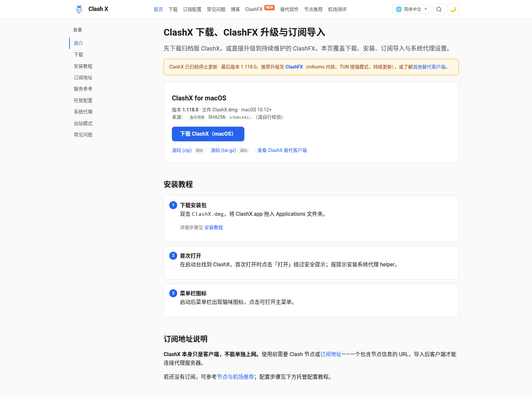Open 机场测评 in the top navigation
The height and width of the screenshot is (399, 532).
click(337, 9)
